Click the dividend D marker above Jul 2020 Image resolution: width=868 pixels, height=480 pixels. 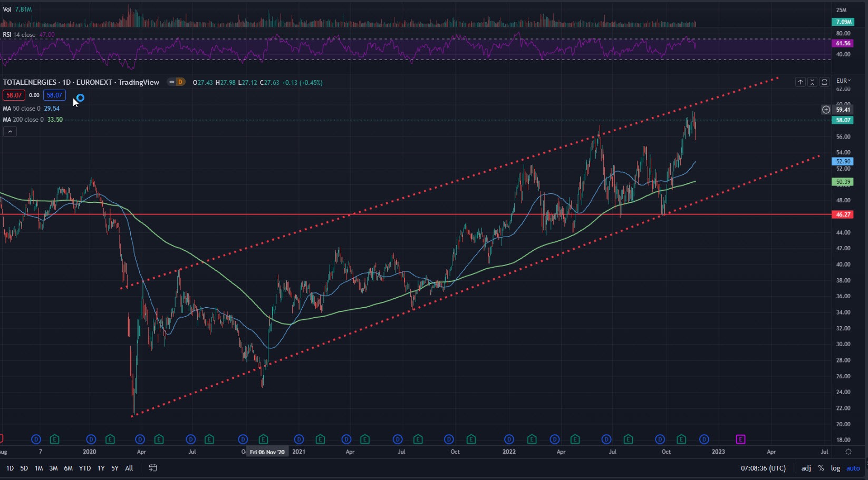tap(191, 439)
